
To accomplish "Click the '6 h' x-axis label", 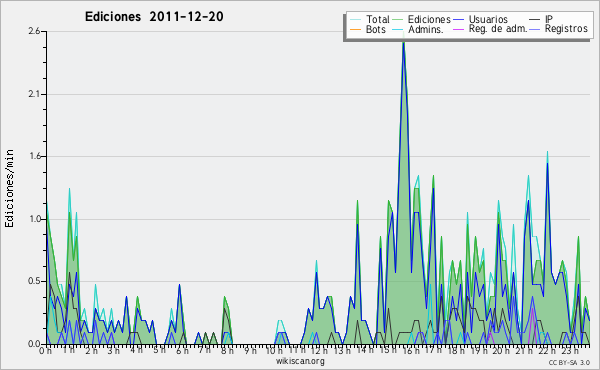I will click(x=182, y=350).
